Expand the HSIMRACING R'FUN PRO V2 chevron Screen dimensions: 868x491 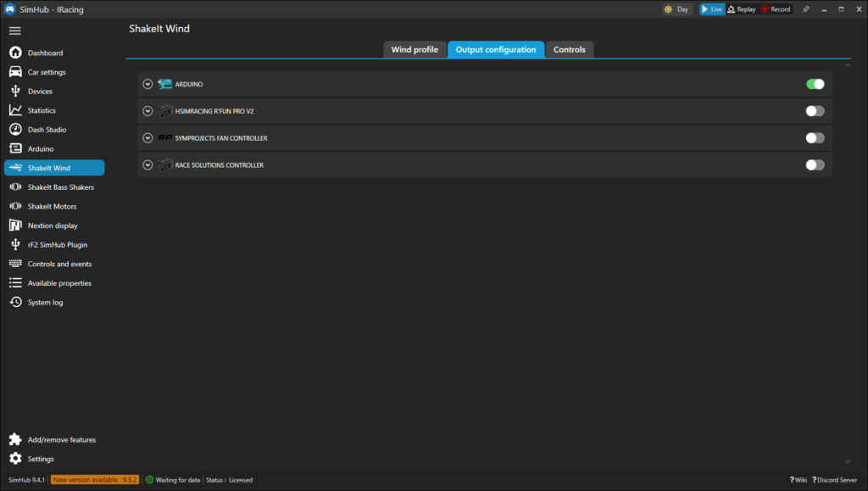[147, 111]
